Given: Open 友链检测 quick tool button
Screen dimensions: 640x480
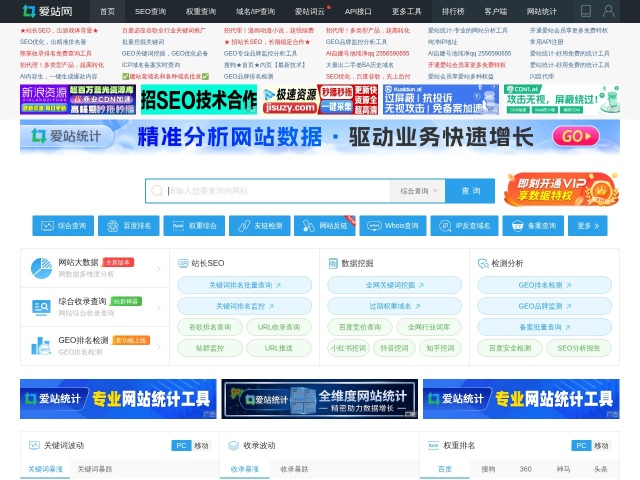Looking at the screenshot, I should click(260, 226).
